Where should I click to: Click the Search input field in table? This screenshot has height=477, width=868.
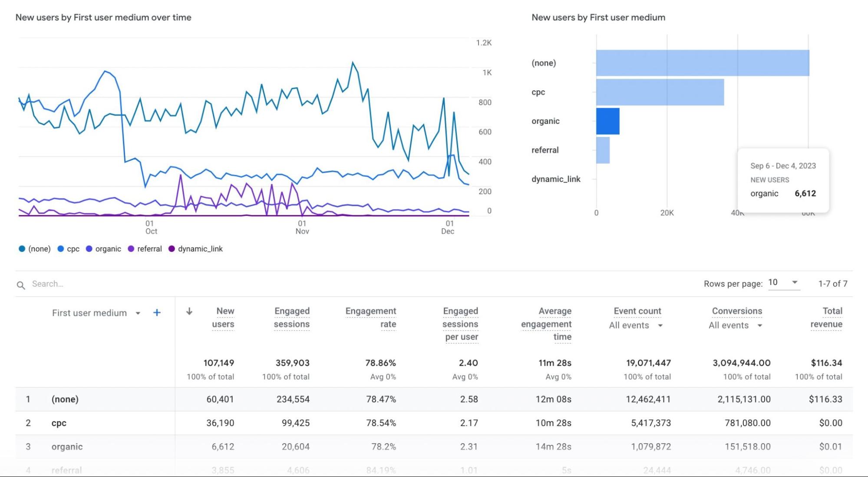pyautogui.click(x=47, y=284)
